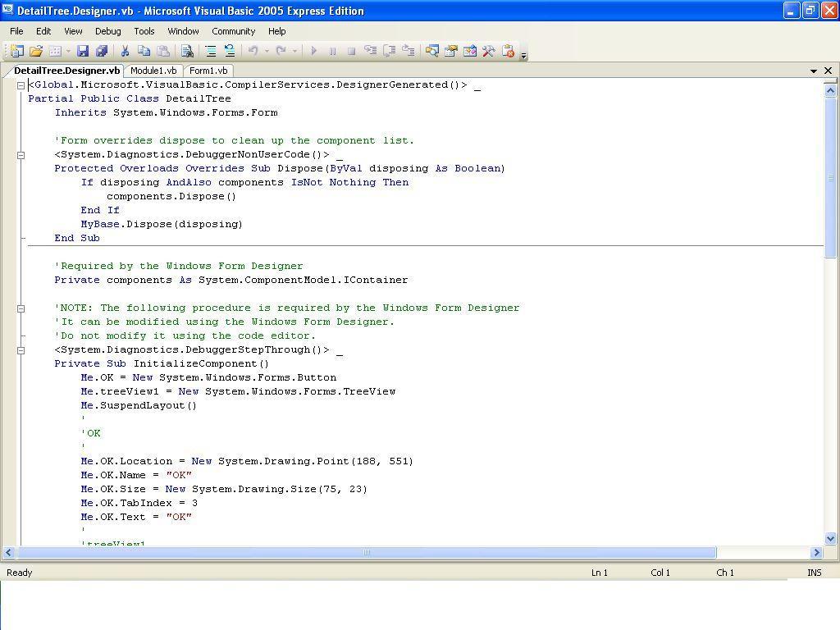840x630 pixels.
Task: Open the File menu
Action: pos(16,31)
